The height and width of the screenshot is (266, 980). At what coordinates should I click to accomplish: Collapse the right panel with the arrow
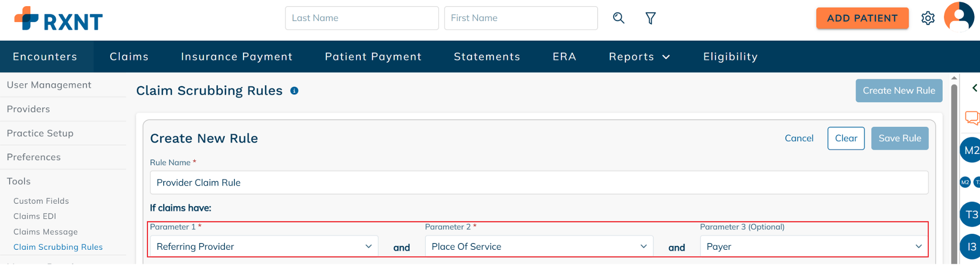point(974,88)
